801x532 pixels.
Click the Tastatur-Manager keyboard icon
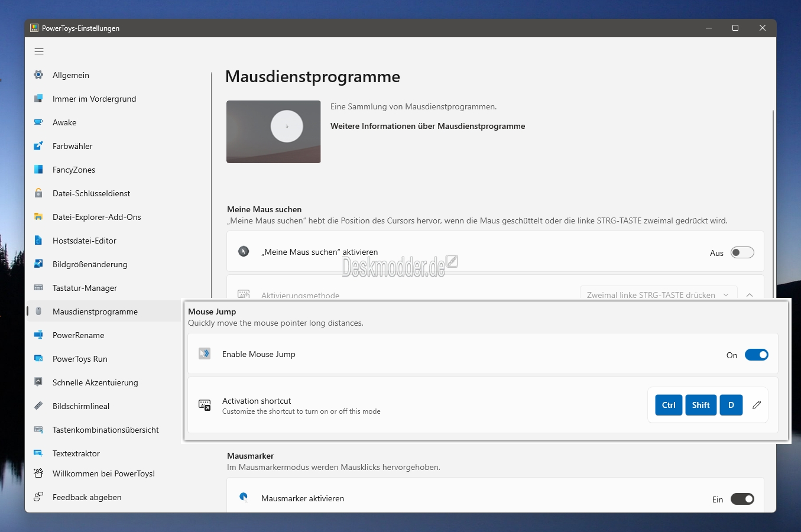(x=38, y=288)
